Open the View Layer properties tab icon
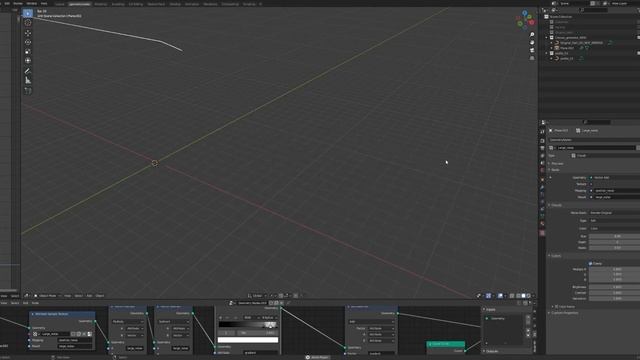 [x=542, y=156]
